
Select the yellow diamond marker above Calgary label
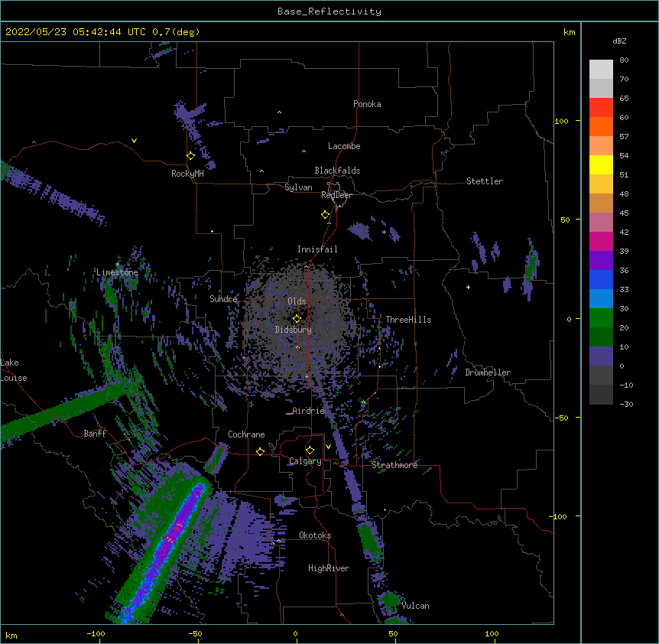310,450
